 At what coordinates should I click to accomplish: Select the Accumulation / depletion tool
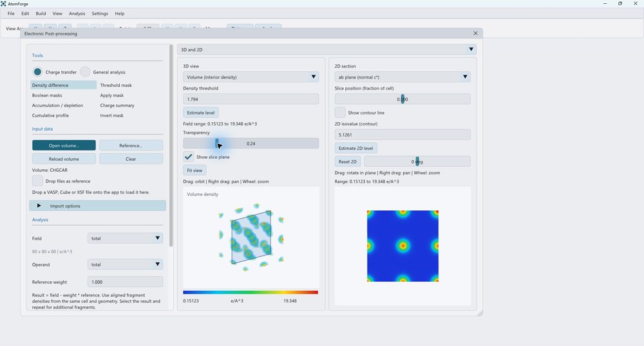pyautogui.click(x=57, y=105)
